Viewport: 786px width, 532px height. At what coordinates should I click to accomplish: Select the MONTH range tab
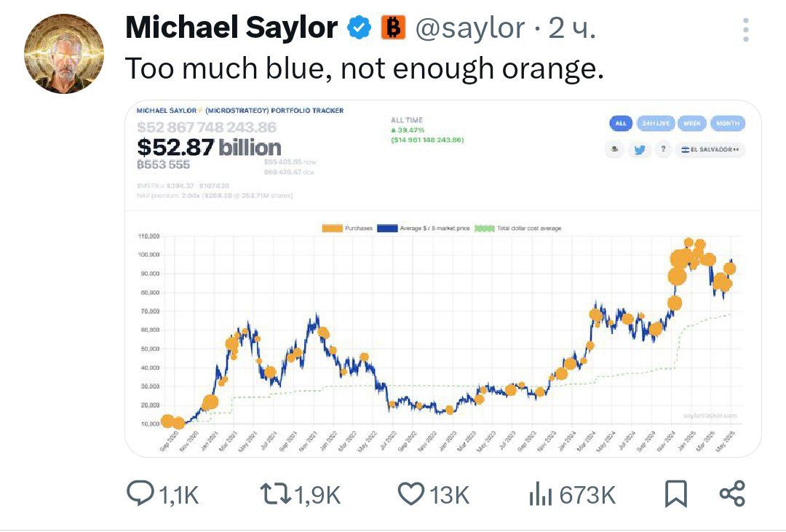(x=728, y=123)
